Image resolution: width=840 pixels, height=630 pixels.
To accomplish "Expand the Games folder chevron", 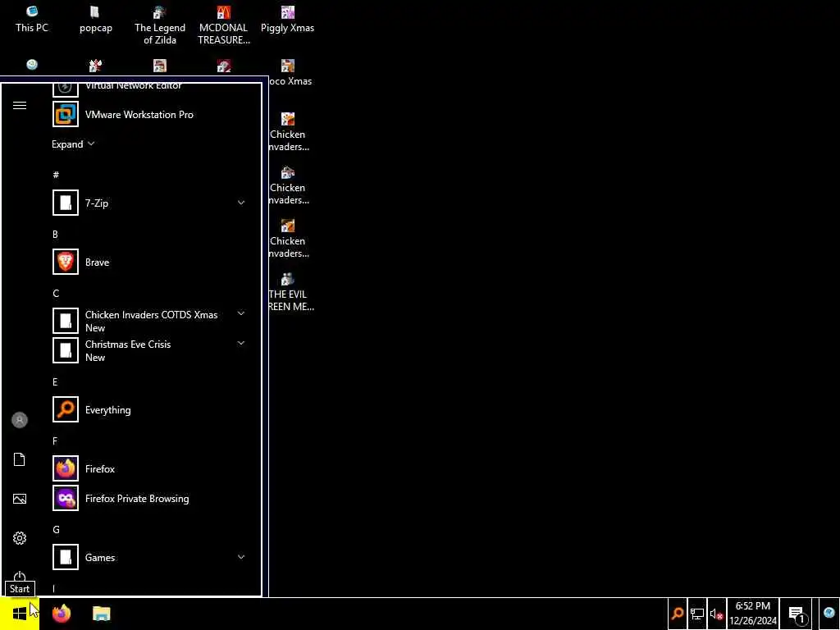I will coord(241,558).
